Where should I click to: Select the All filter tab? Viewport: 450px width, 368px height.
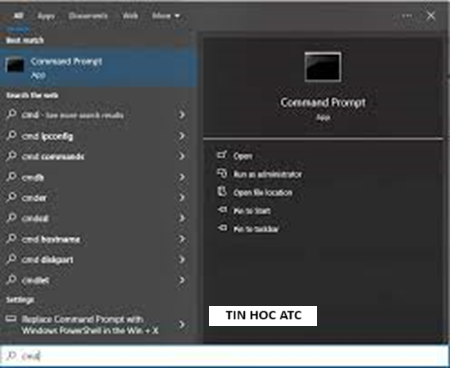pos(18,16)
